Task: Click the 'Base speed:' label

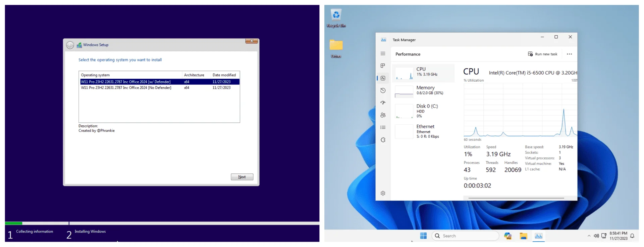Action: click(534, 147)
